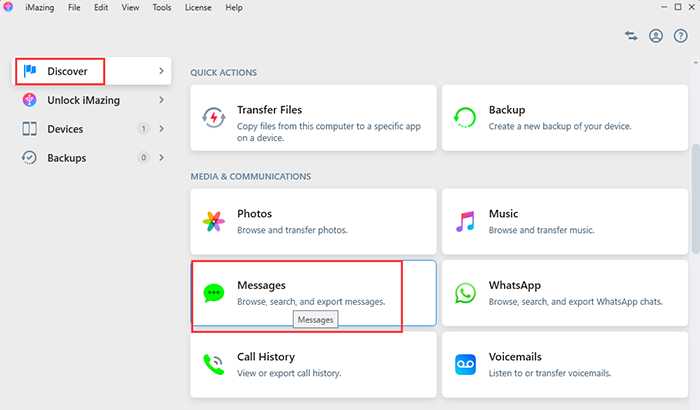Click the green Backup circular arrow icon

(x=465, y=118)
